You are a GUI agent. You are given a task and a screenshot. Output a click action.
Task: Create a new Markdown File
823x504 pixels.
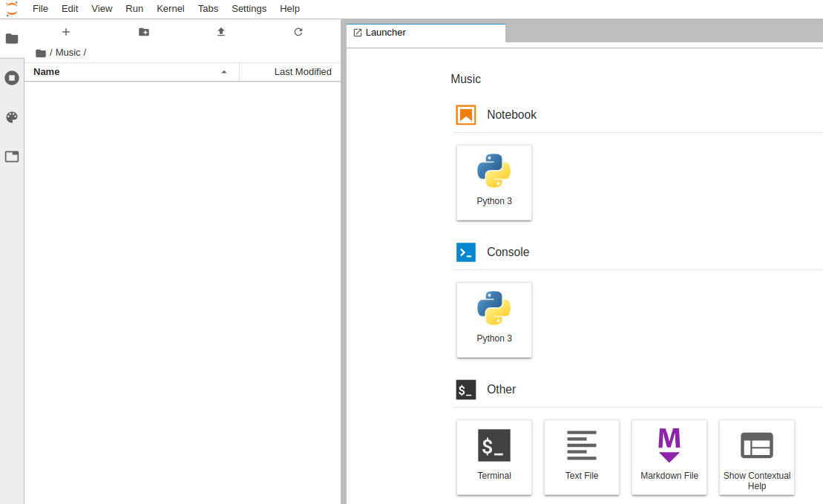[669, 457]
